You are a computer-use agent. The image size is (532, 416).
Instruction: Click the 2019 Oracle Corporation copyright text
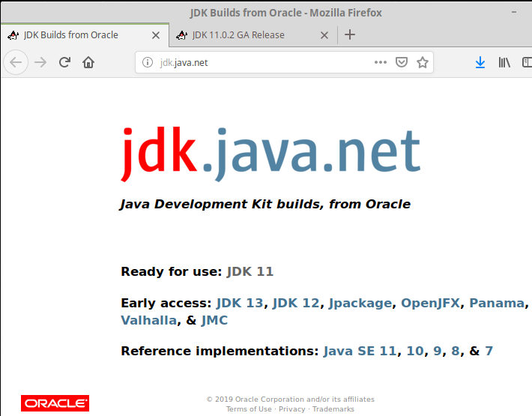pos(291,399)
